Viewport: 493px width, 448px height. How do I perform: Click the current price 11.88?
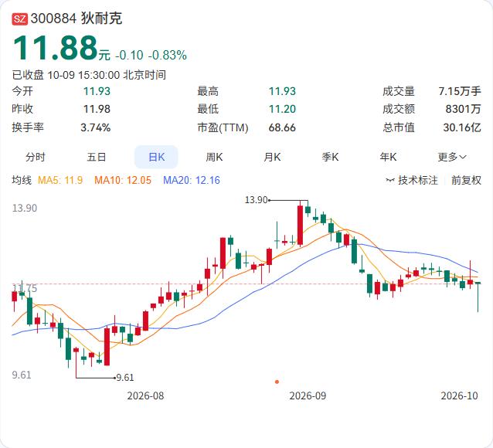(56, 48)
